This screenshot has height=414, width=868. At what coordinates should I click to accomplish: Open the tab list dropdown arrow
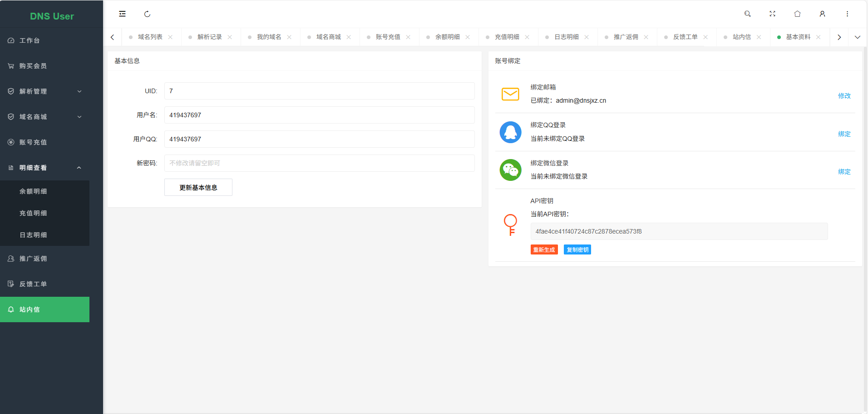(857, 37)
